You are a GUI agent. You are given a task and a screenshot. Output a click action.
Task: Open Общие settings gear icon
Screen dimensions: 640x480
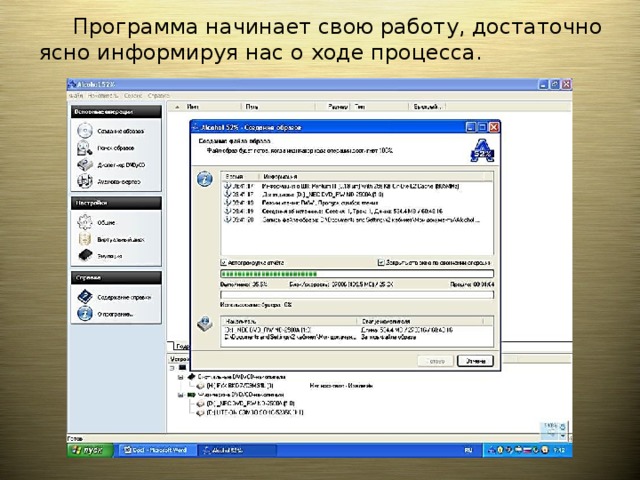click(84, 222)
